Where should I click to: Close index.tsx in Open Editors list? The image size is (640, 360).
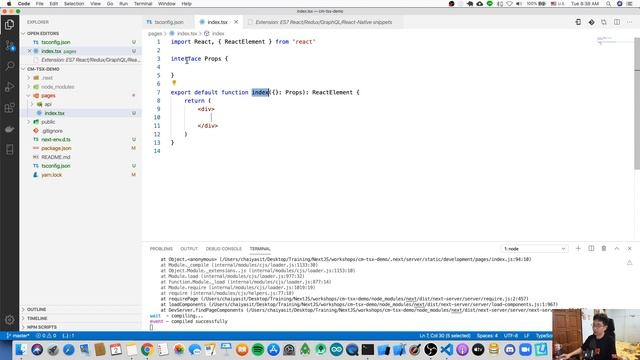click(29, 51)
